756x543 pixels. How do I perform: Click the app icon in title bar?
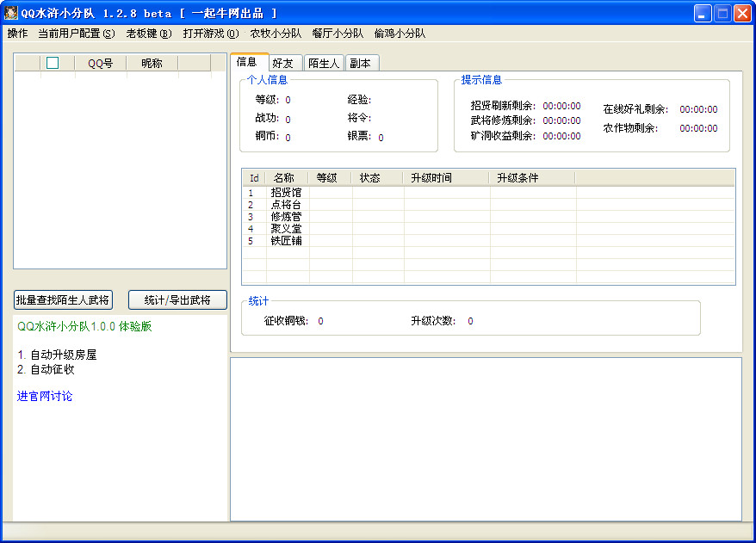point(10,13)
